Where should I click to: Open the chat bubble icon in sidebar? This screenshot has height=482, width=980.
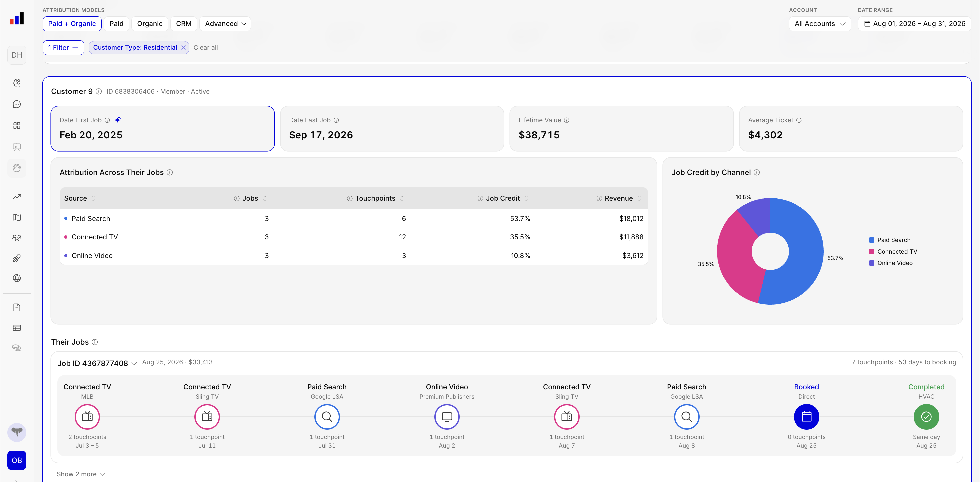(17, 104)
